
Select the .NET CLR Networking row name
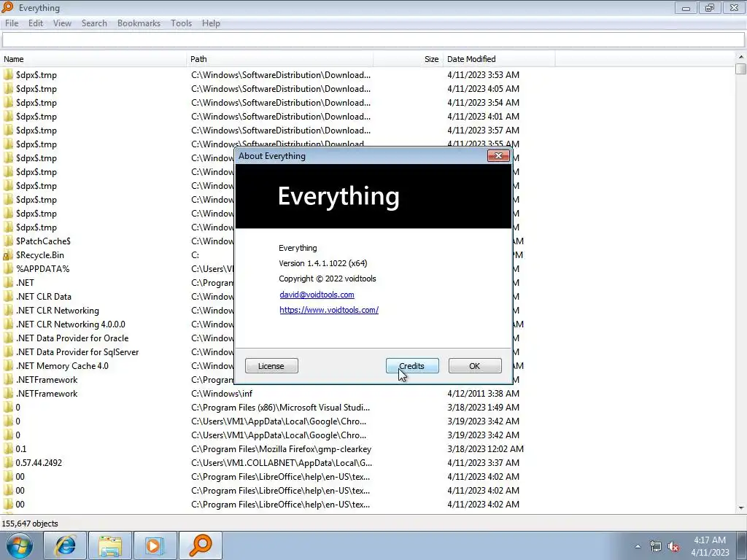pos(58,311)
